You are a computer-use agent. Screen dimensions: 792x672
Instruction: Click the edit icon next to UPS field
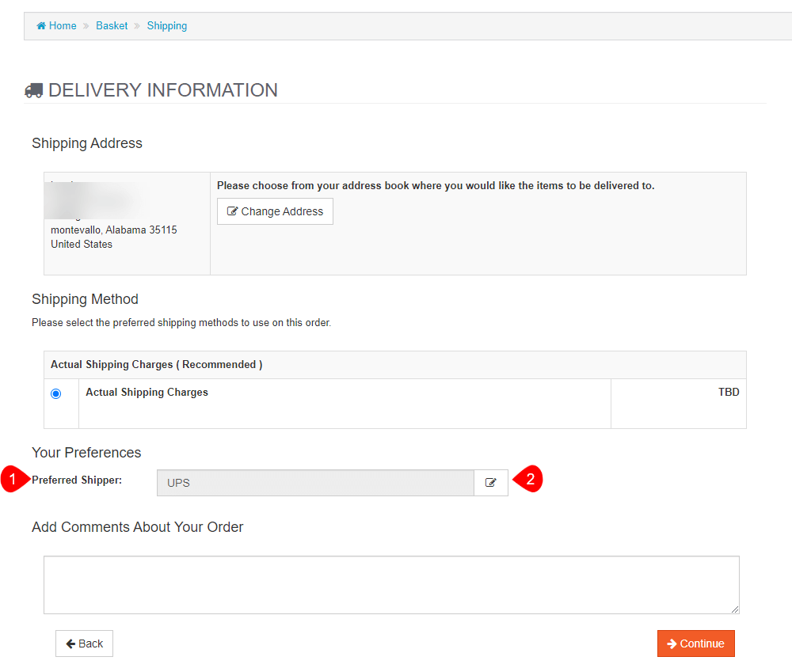pos(491,483)
